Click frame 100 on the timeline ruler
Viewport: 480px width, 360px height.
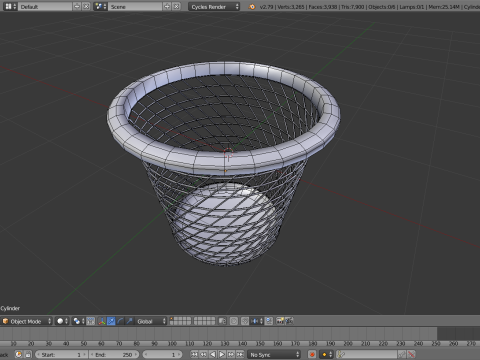point(172,343)
